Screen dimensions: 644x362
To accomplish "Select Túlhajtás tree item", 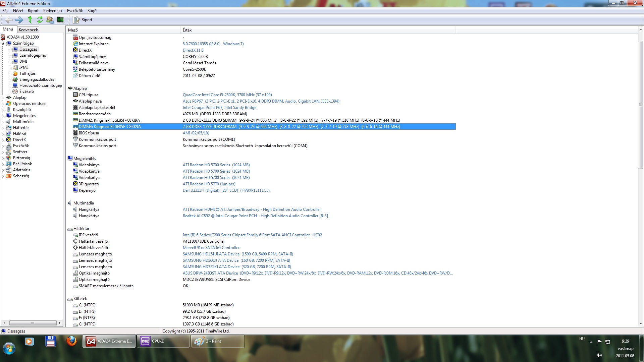I will (27, 73).
